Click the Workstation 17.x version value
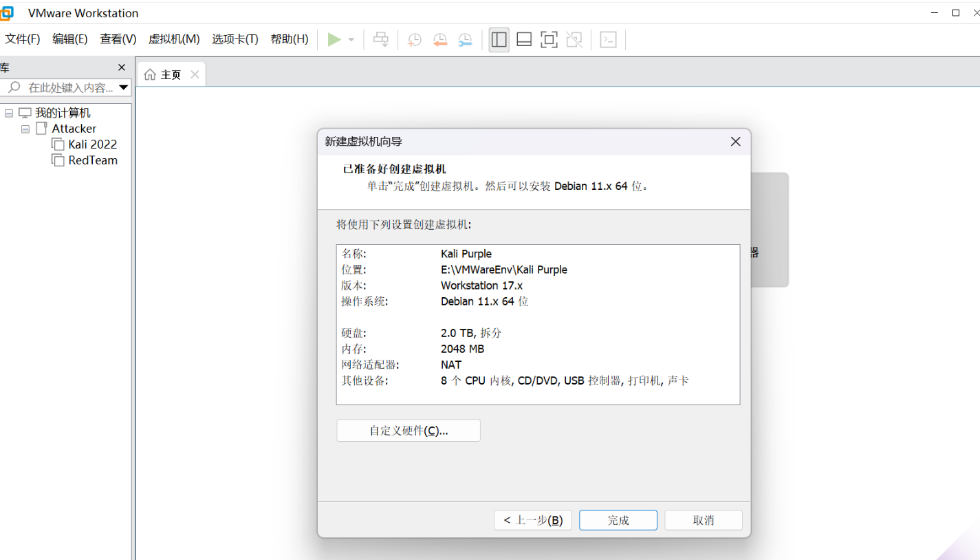The image size is (980, 560). click(x=481, y=286)
